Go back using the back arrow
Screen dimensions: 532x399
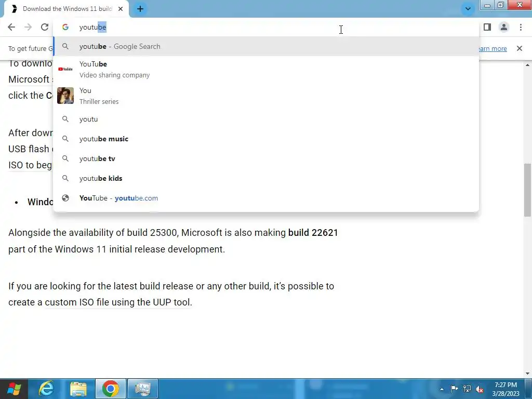[11, 27]
